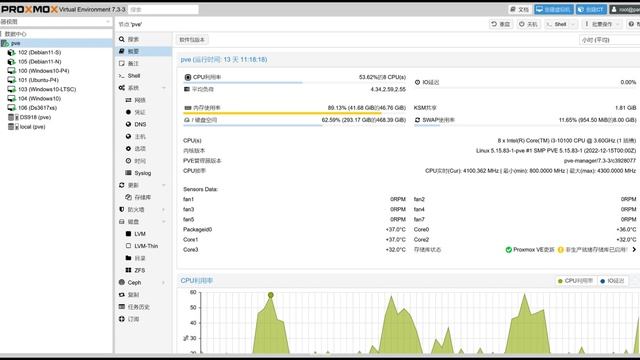The width and height of the screenshot is (640, 360).
Task: Open the ZFS grid icon entry
Action: 128,270
